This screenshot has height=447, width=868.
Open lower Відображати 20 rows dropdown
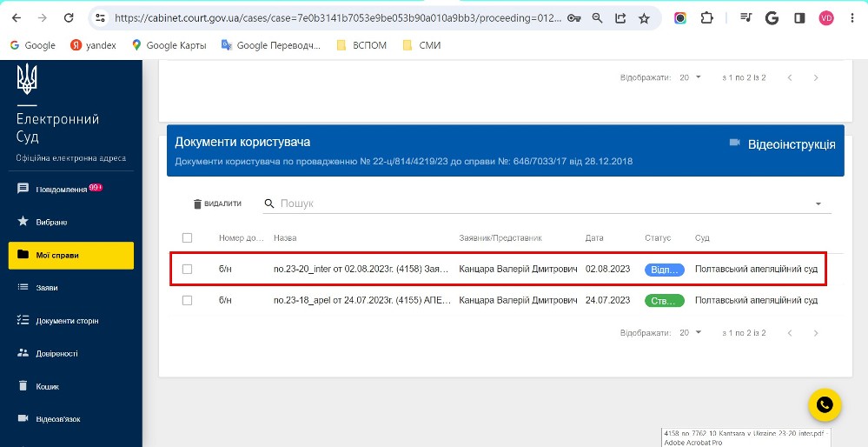point(690,333)
